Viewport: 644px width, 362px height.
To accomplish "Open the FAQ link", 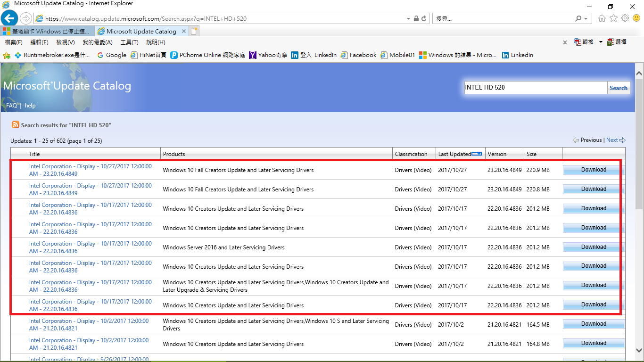I will pos(11,106).
